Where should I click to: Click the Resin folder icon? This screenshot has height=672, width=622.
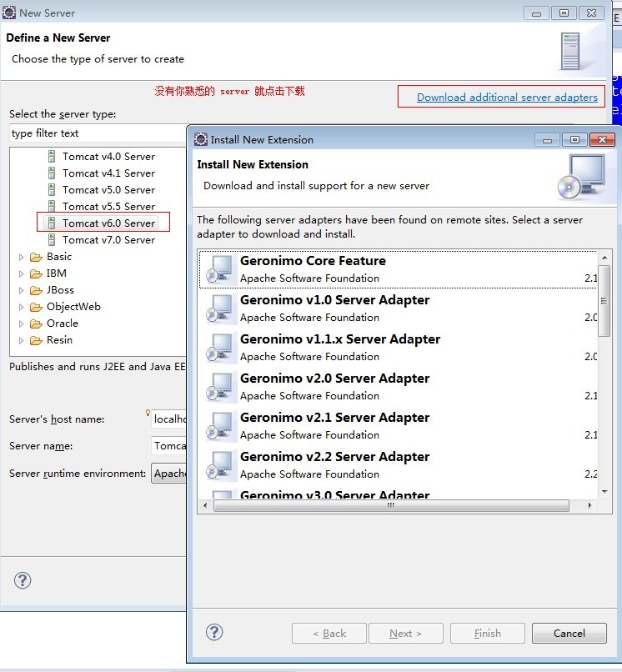[x=36, y=340]
